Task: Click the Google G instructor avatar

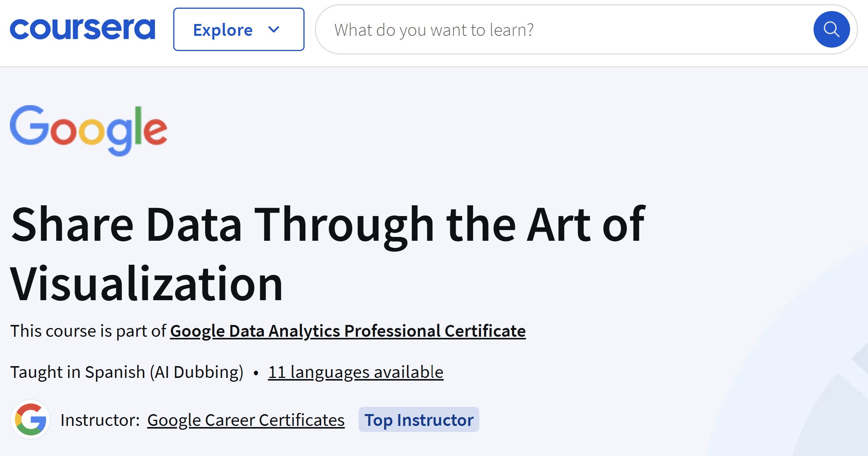Action: click(x=30, y=419)
